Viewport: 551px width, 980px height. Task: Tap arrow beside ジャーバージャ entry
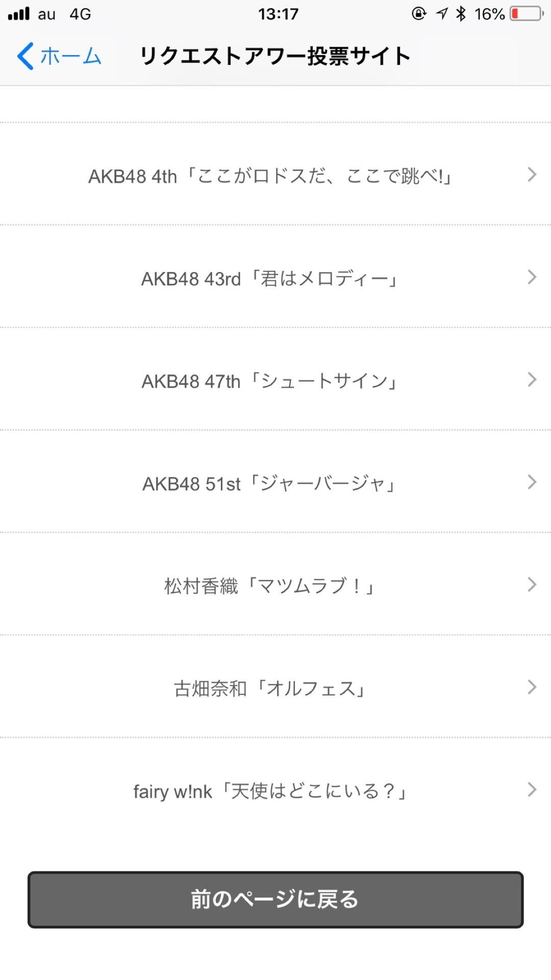click(532, 482)
